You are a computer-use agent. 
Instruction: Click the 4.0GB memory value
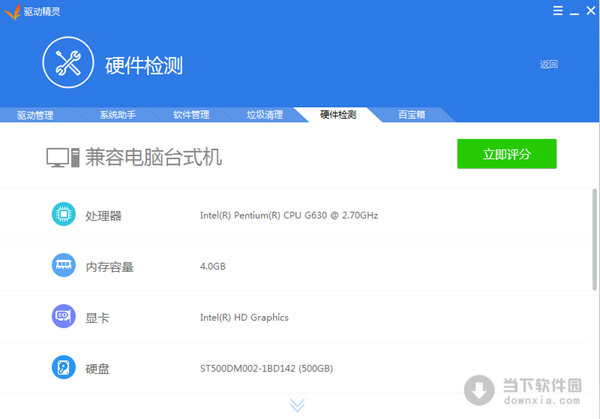click(213, 266)
